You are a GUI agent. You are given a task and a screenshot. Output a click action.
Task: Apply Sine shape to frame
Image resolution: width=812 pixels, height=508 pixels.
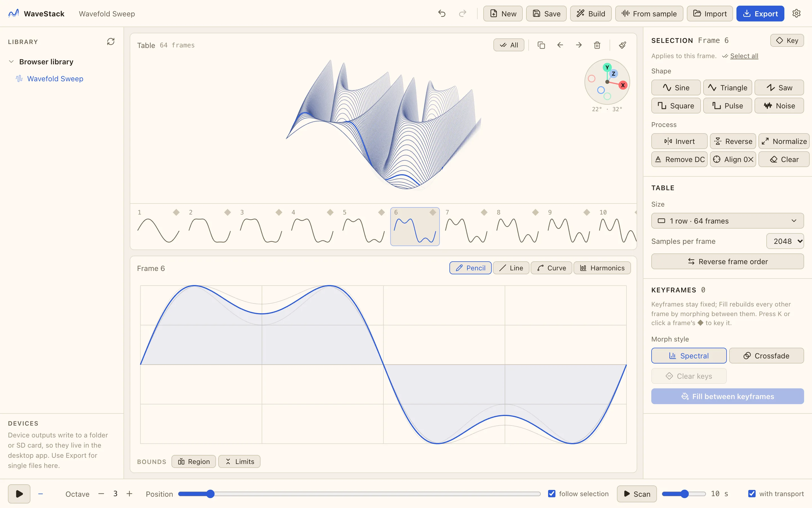[x=676, y=88]
